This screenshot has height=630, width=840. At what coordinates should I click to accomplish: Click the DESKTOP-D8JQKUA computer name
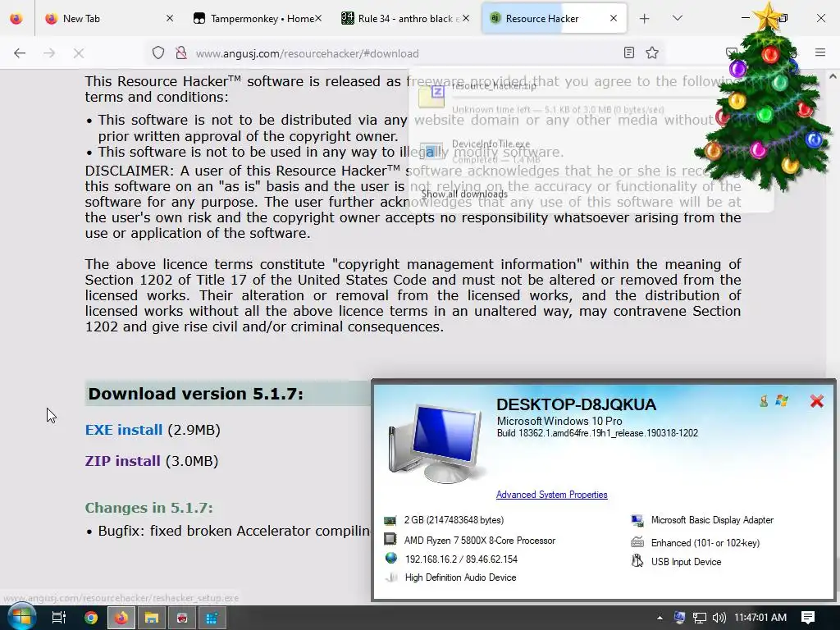point(576,404)
